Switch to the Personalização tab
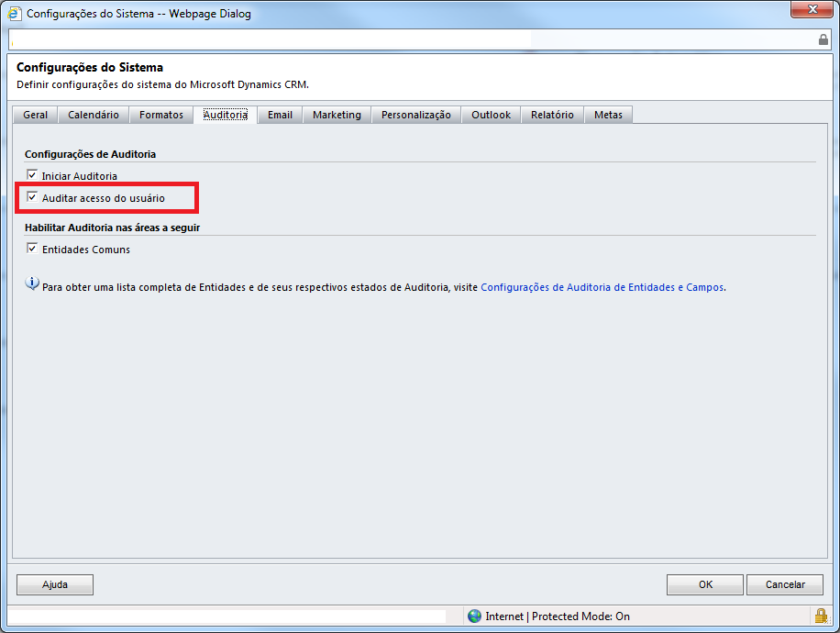 [415, 115]
